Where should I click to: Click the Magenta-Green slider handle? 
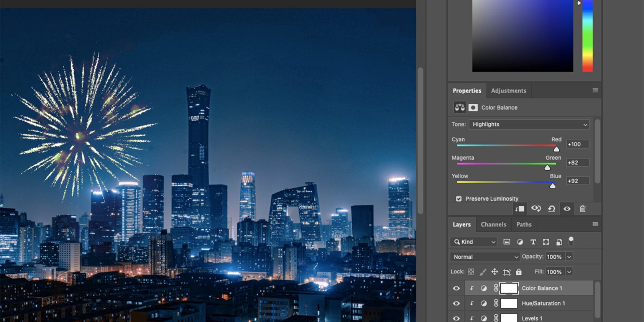tap(547, 168)
